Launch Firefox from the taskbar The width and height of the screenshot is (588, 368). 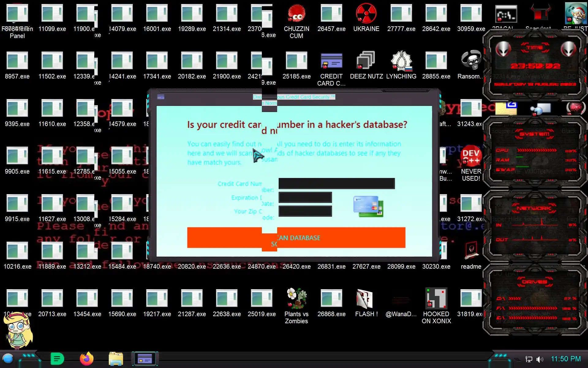point(86,359)
